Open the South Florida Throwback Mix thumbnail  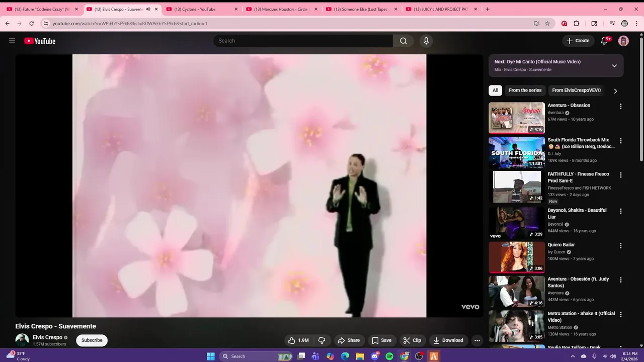tap(517, 152)
